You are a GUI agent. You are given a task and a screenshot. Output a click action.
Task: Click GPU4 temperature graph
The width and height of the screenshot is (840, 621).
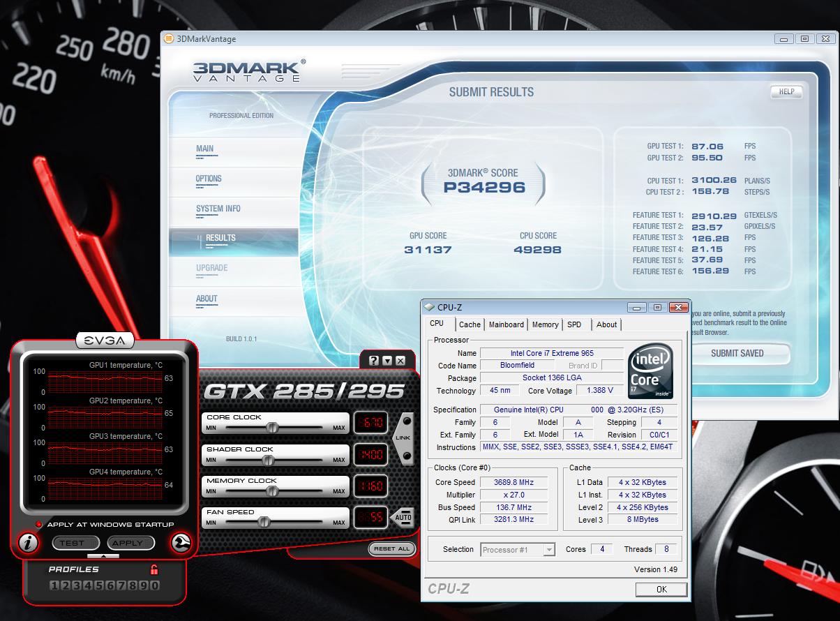[105, 488]
